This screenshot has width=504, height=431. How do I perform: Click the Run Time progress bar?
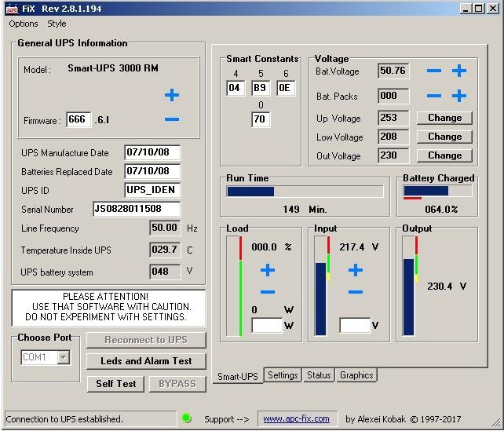pyautogui.click(x=305, y=191)
